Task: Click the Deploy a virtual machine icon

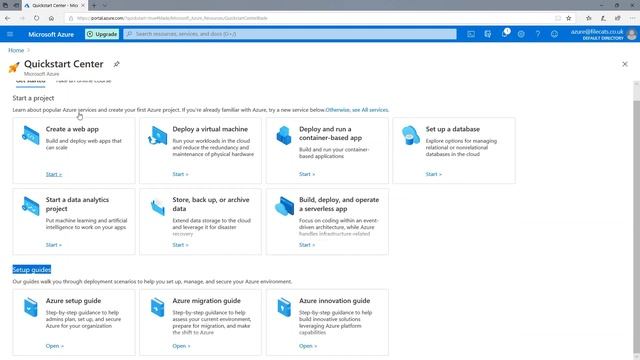Action: [x=157, y=135]
